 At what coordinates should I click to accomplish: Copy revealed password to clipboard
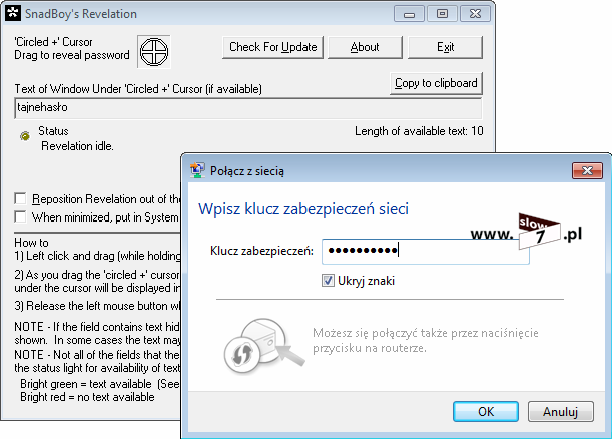click(436, 83)
